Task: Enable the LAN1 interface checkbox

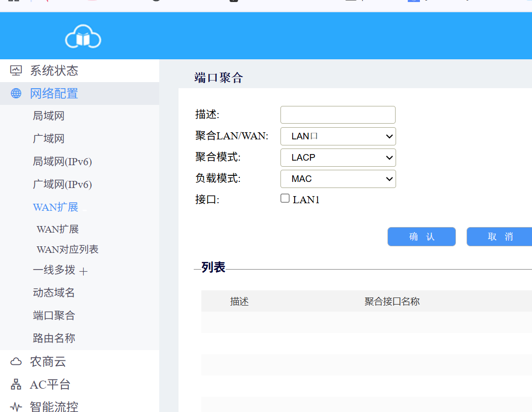Action: [285, 199]
